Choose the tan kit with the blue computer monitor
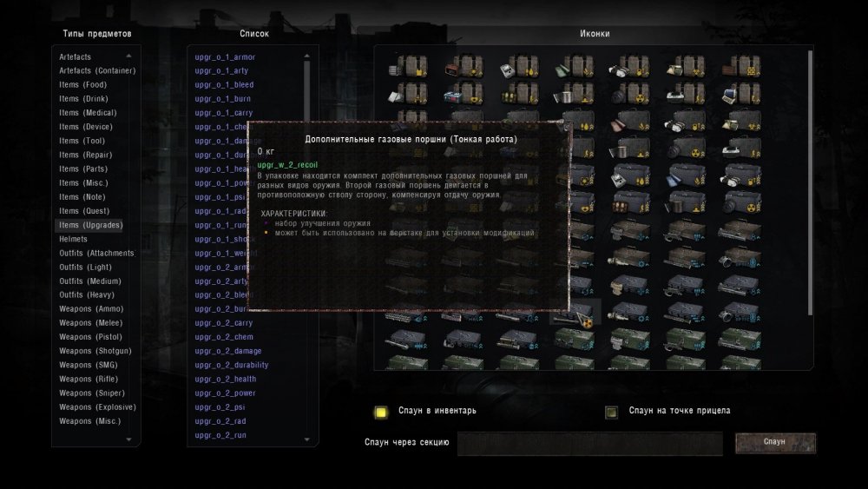This screenshot has width=868, height=489. tap(740, 94)
